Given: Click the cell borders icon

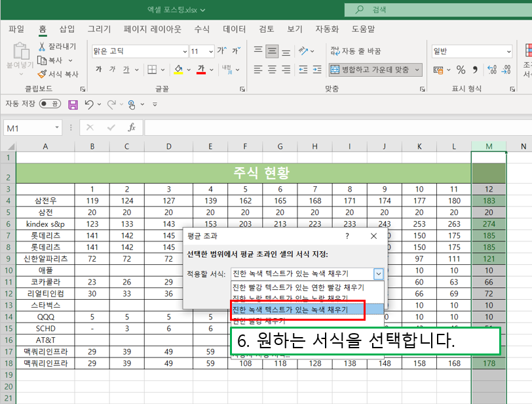Looking at the screenshot, I should 152,70.
